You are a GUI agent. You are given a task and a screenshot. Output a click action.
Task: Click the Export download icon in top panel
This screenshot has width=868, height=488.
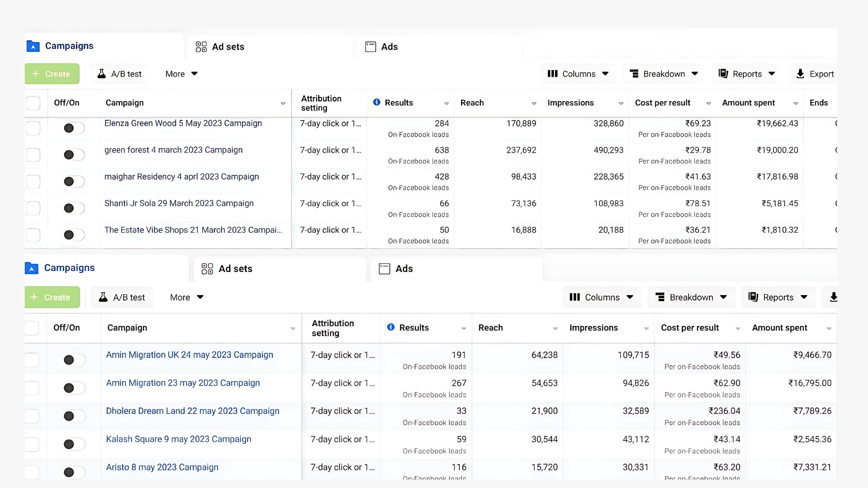tap(800, 74)
